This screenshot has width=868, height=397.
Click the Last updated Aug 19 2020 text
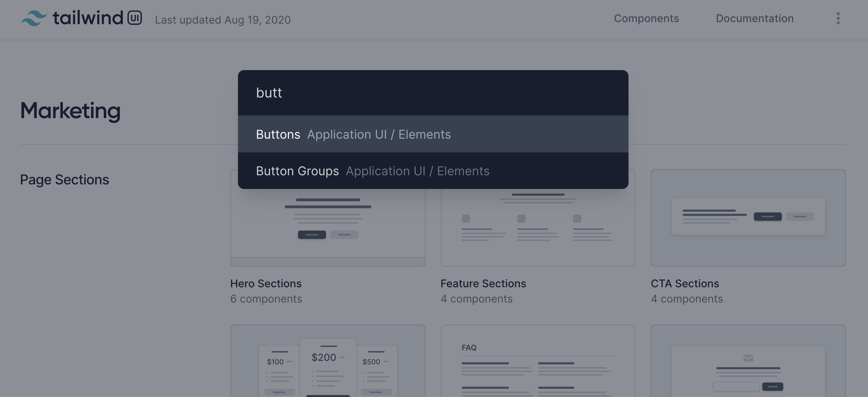223,19
